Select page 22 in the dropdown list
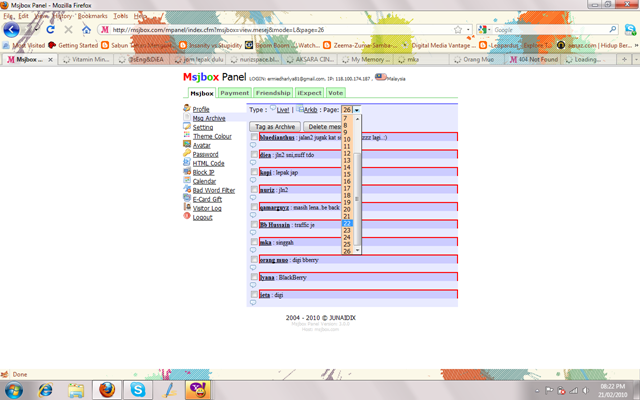 [x=347, y=223]
